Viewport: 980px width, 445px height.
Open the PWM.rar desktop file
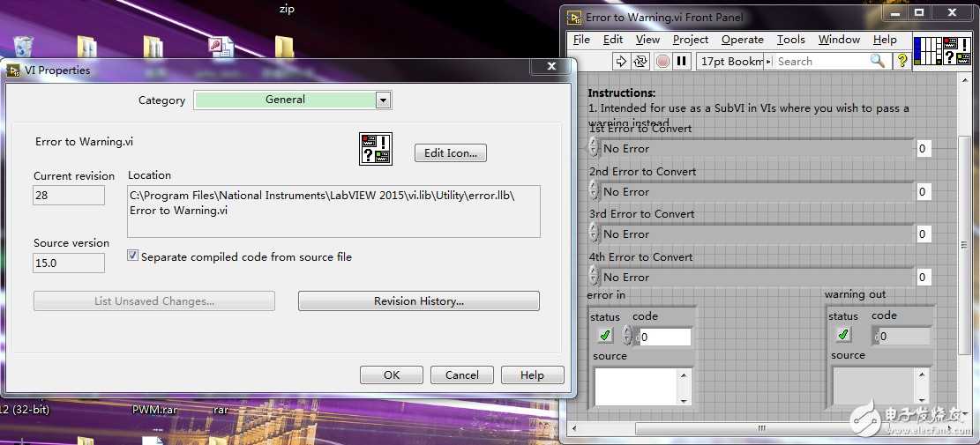pos(155,410)
